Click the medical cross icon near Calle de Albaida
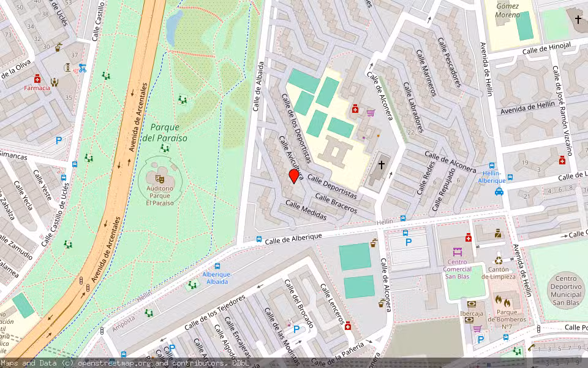This screenshot has height=368, width=588. 355,109
